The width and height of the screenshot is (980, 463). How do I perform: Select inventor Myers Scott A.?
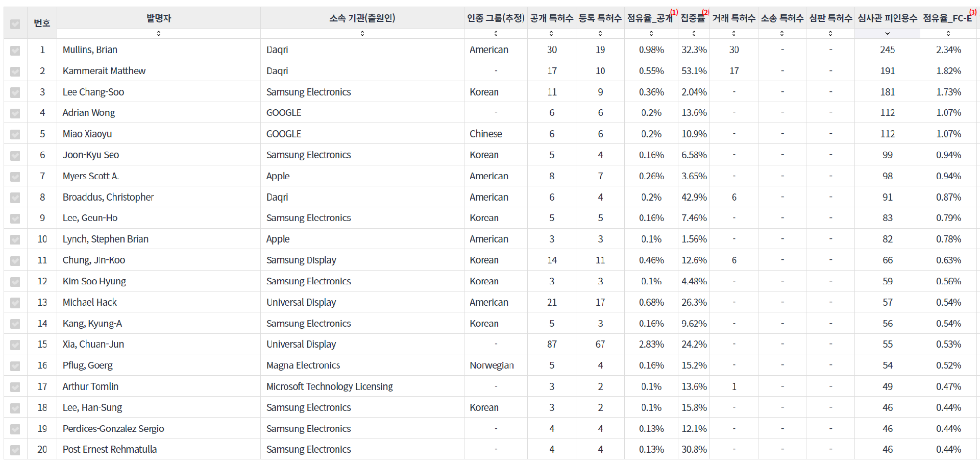coord(91,176)
